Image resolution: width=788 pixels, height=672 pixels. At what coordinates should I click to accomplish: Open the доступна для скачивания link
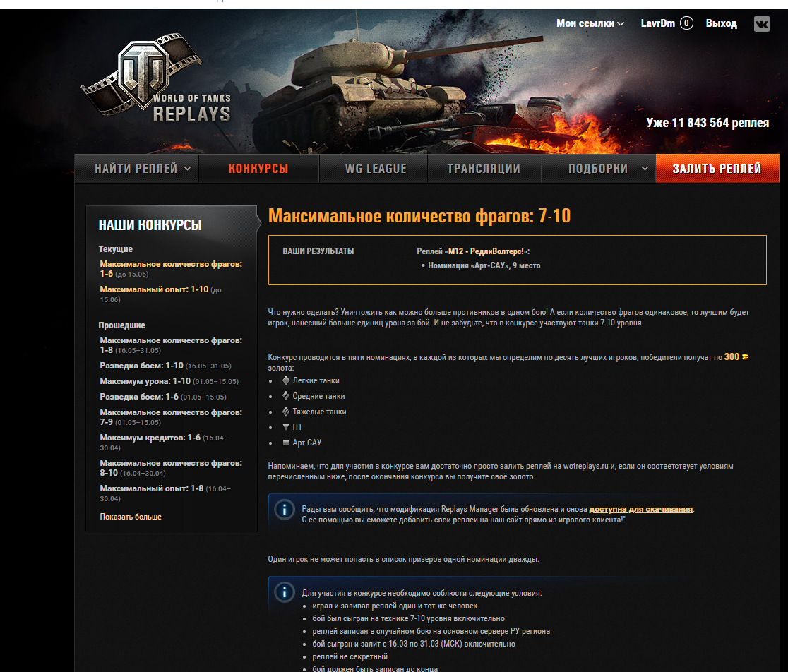point(641,509)
